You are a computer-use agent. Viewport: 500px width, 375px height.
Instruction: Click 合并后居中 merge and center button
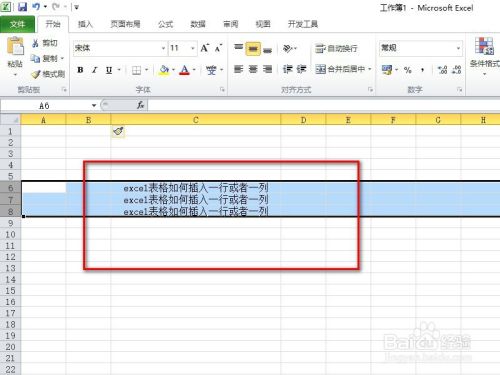[340, 69]
